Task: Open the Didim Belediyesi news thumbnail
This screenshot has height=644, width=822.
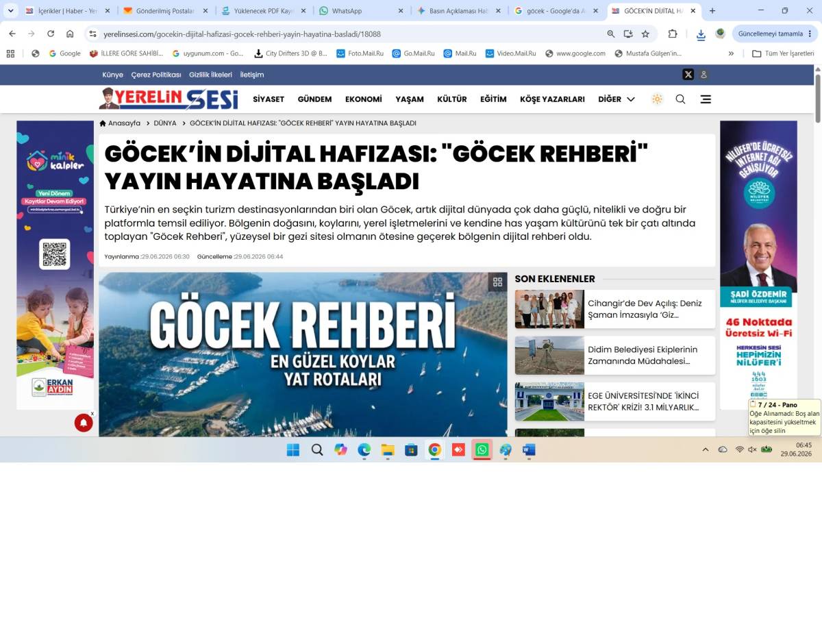Action: [x=549, y=355]
